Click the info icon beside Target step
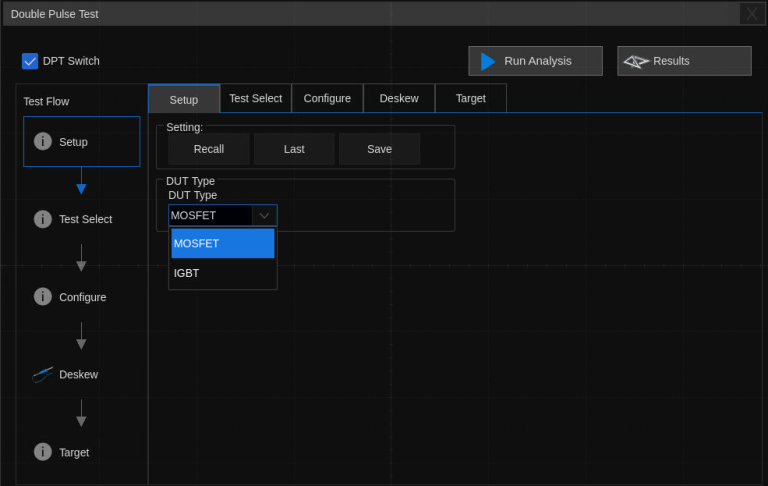 coord(43,452)
